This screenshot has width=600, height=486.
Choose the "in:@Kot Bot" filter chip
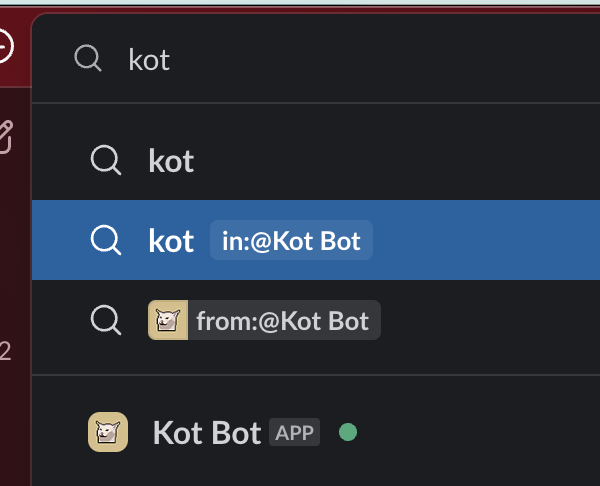(291, 241)
